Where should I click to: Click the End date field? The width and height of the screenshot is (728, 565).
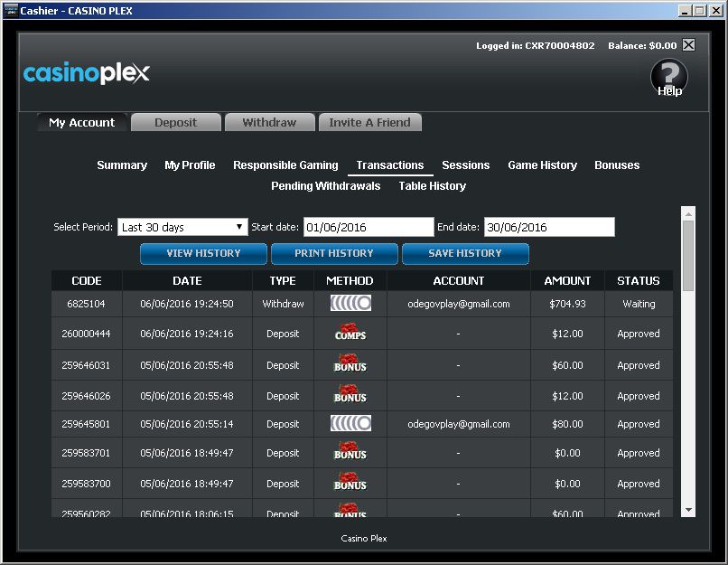tap(549, 227)
